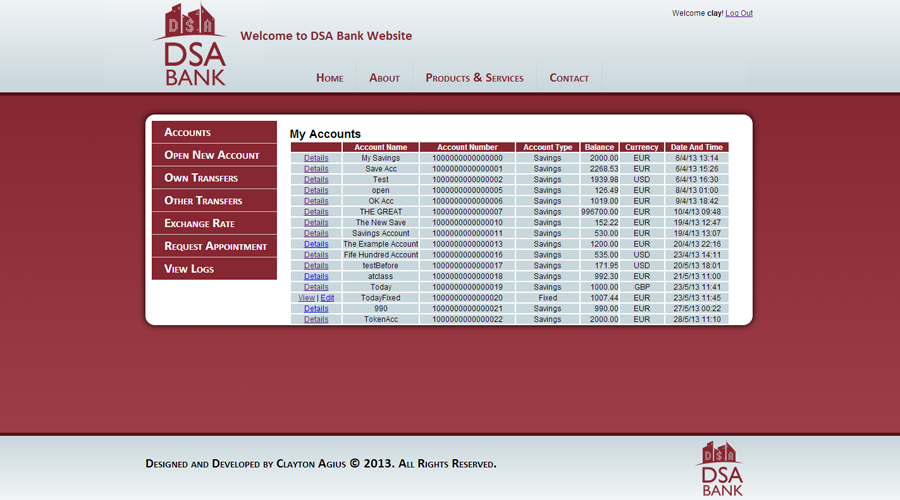Open Details for The New Save account

click(316, 222)
